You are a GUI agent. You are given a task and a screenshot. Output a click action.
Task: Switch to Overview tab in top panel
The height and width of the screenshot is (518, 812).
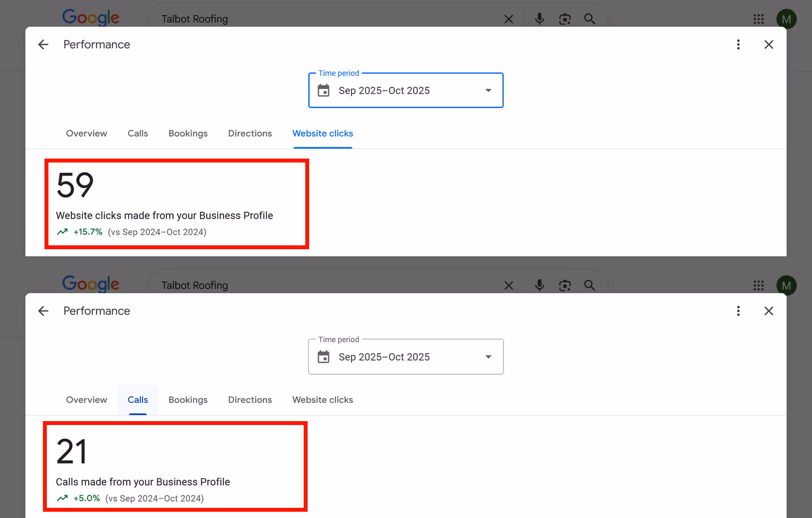coord(86,133)
